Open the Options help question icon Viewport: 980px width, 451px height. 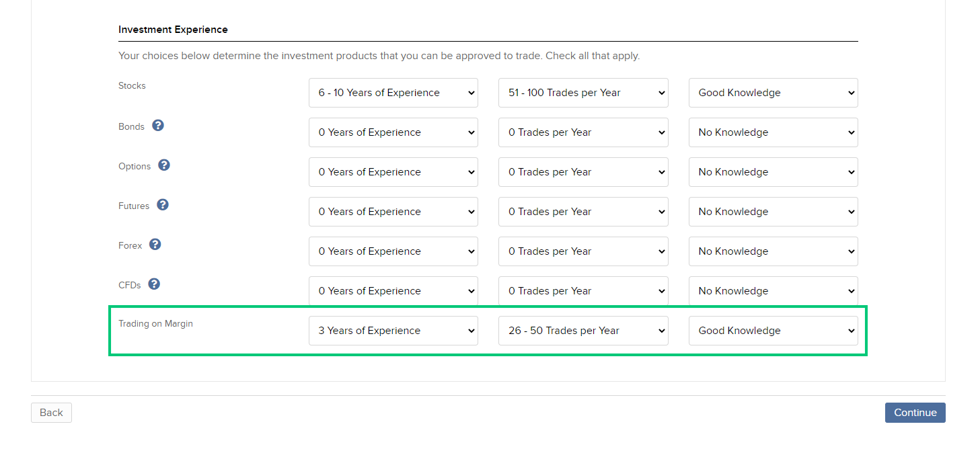coord(164,165)
